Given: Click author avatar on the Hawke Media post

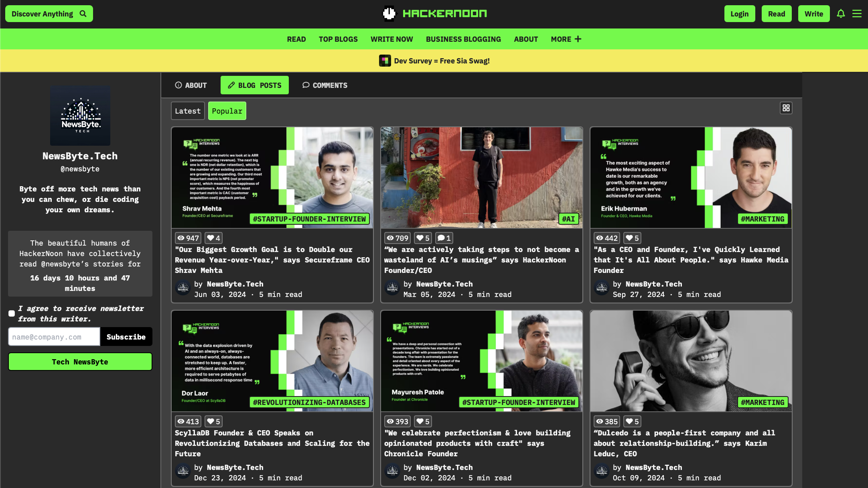Looking at the screenshot, I should [x=602, y=287].
